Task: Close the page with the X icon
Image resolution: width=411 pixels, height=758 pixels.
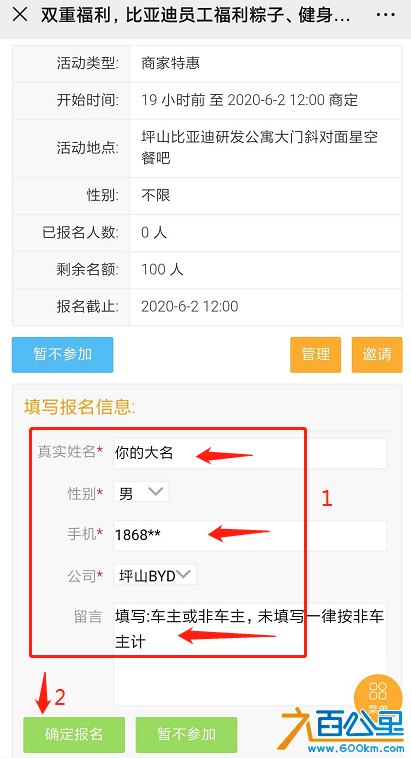Action: tap(20, 15)
